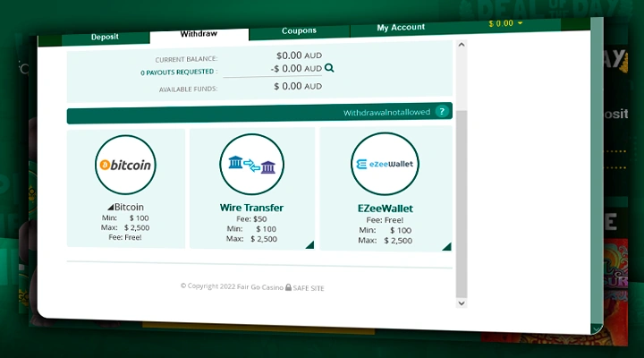Viewport: 644px width, 358px height.
Task: Click the Copyright 2022 Fair Go Casino text
Action: tap(232, 286)
